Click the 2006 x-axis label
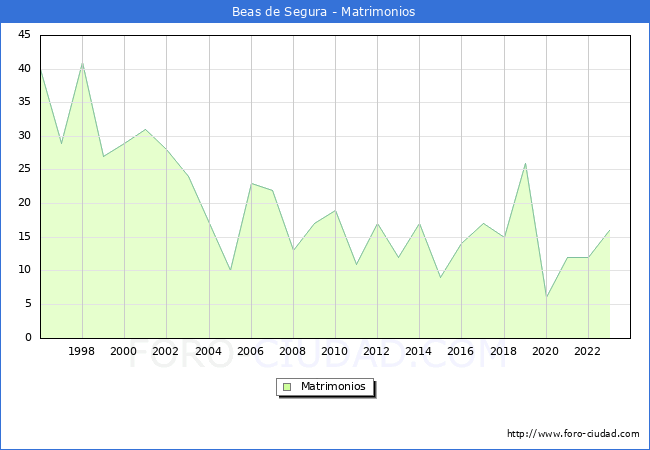Image resolution: width=650 pixels, height=450 pixels. 250,351
